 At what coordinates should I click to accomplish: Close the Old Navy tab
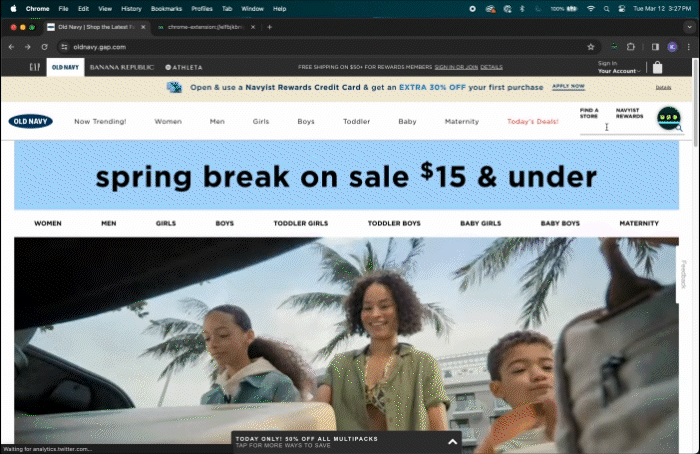click(143, 27)
